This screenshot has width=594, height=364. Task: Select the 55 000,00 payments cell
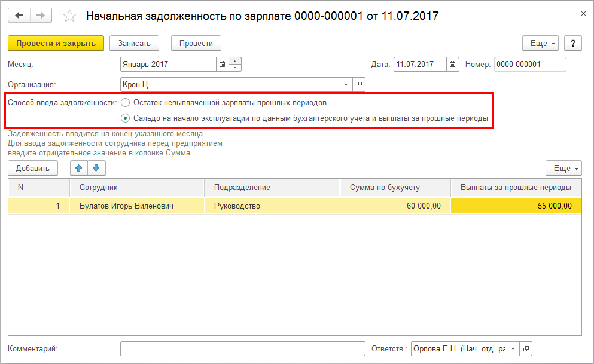[516, 206]
